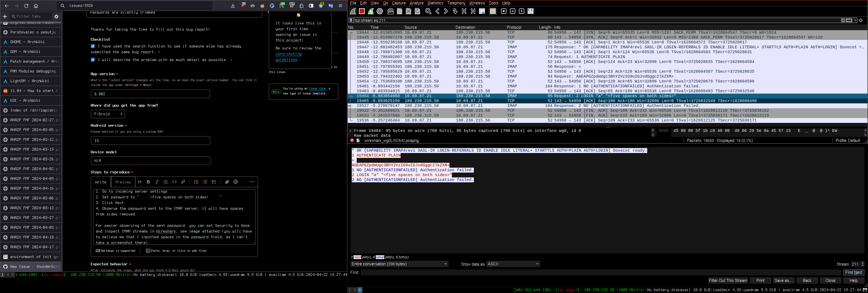Increment the Stream number spinner
The image size is (868, 293).
pos(863,263)
